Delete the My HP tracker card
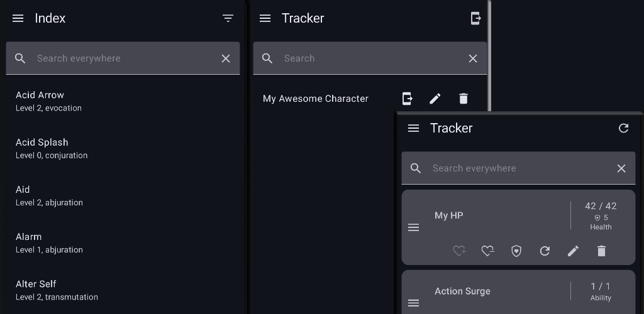This screenshot has width=644, height=314. coord(601,251)
